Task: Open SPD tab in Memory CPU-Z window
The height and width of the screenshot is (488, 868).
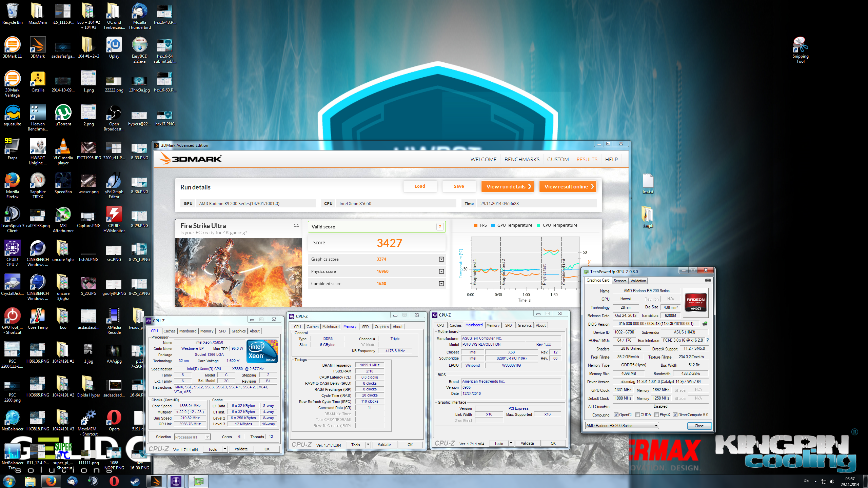Action: 365,327
